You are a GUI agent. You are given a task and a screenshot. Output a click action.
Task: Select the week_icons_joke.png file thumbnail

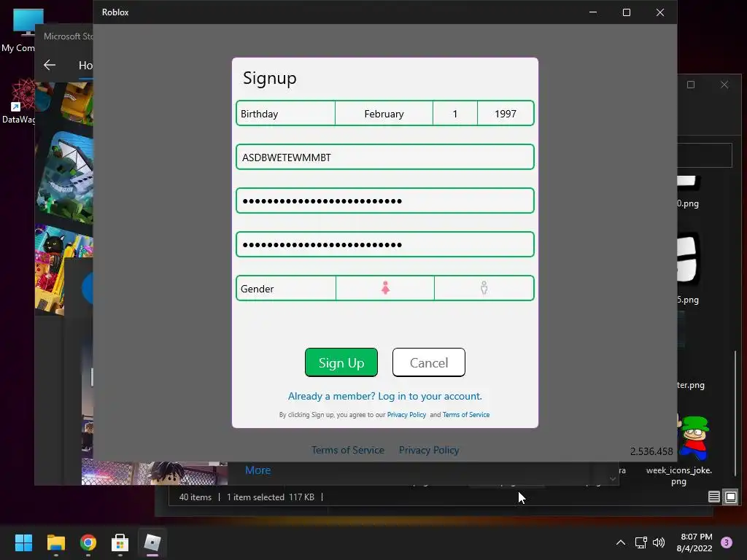[693, 438]
